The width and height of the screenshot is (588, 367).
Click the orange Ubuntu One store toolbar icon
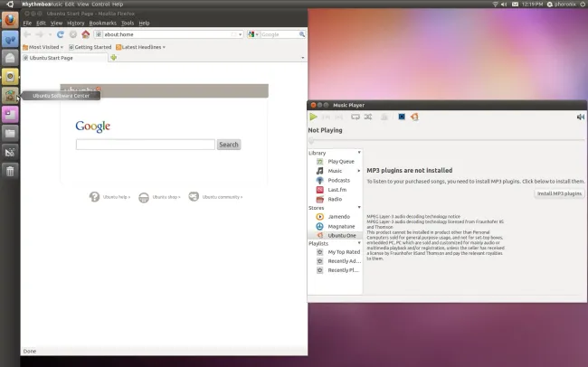pos(414,117)
